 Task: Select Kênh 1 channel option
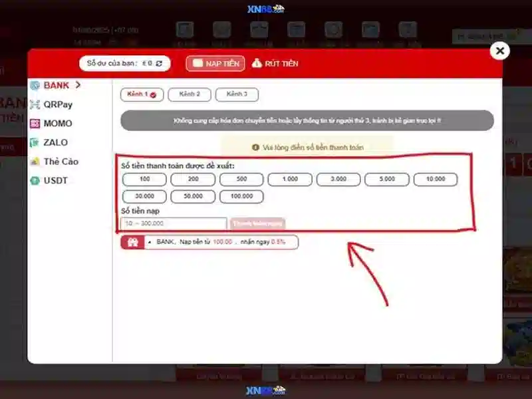click(x=142, y=95)
